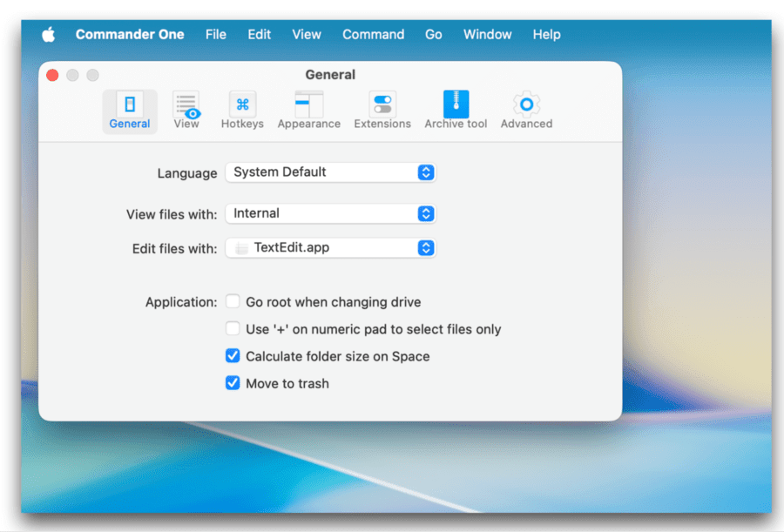784x532 pixels.
Task: Select the Extensions settings icon
Action: pos(382,109)
